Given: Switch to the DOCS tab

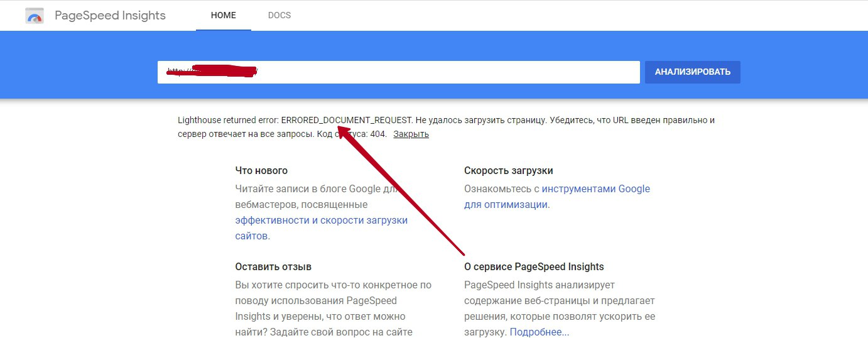Looking at the screenshot, I should coord(279,15).
